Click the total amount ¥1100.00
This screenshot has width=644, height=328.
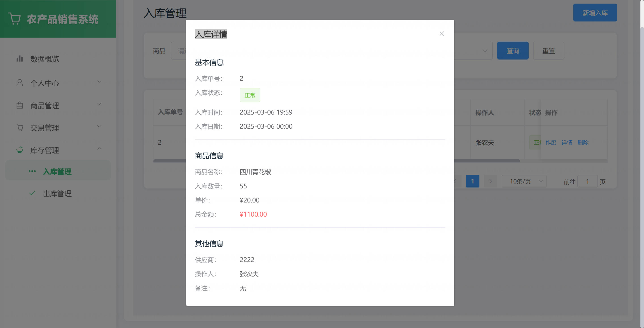tap(253, 214)
